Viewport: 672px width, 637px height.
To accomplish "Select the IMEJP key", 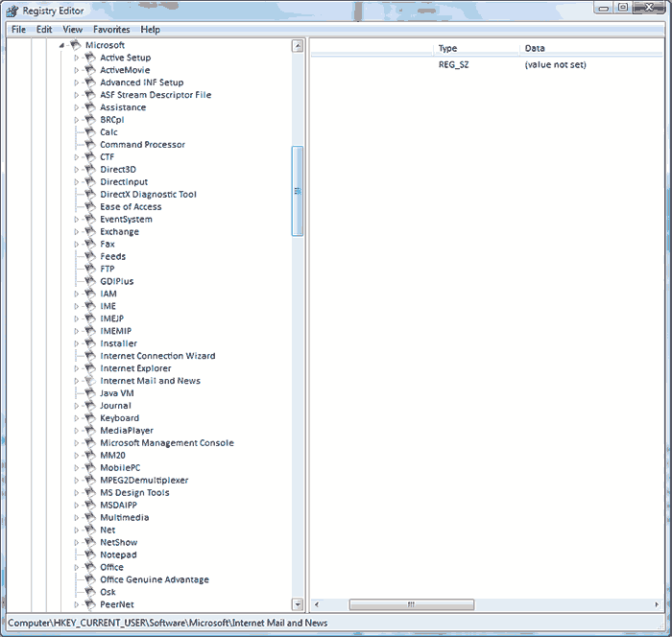I will click(112, 318).
